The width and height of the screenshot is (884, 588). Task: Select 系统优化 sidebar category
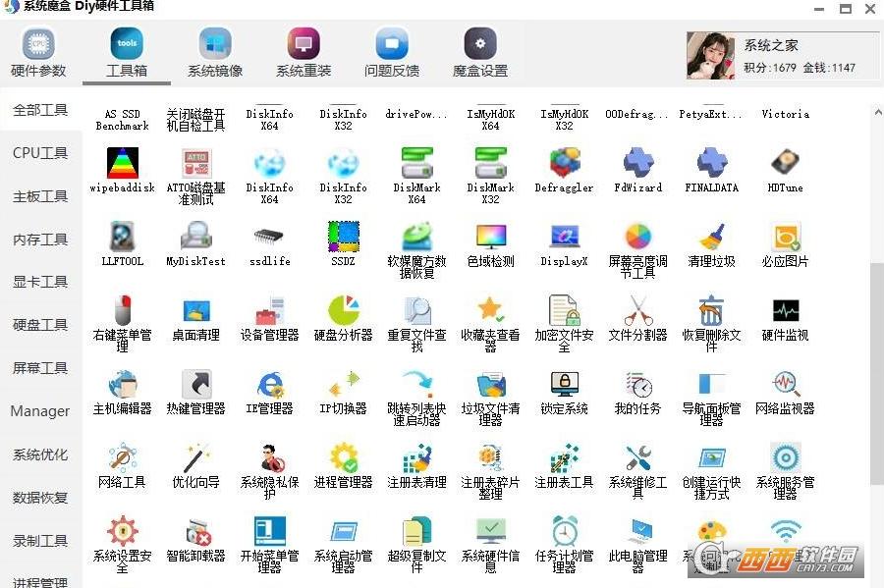click(x=40, y=454)
